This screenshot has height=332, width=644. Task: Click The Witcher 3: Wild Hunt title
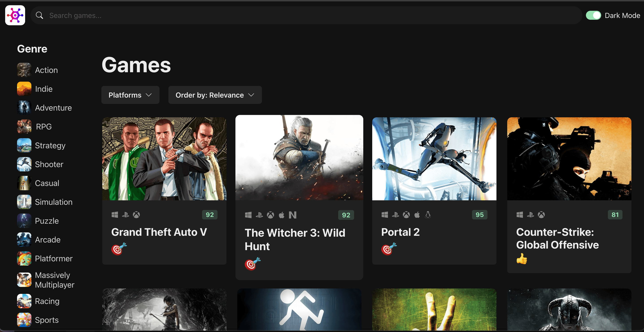[295, 239]
